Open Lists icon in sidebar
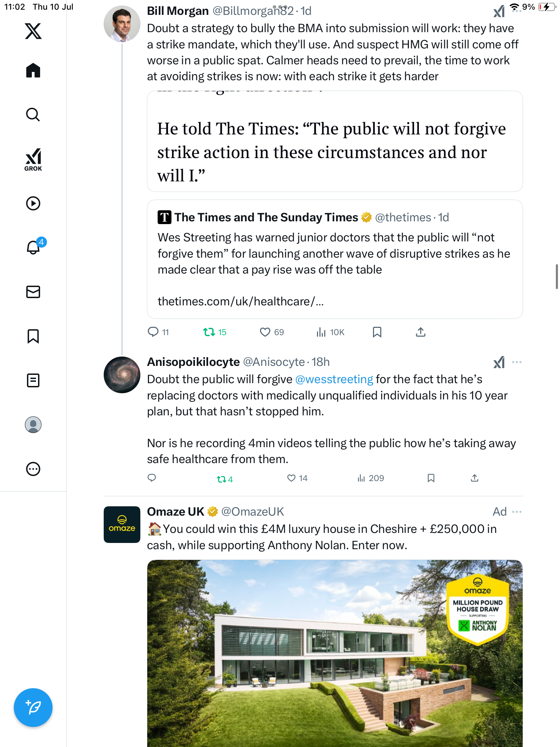 [33, 380]
